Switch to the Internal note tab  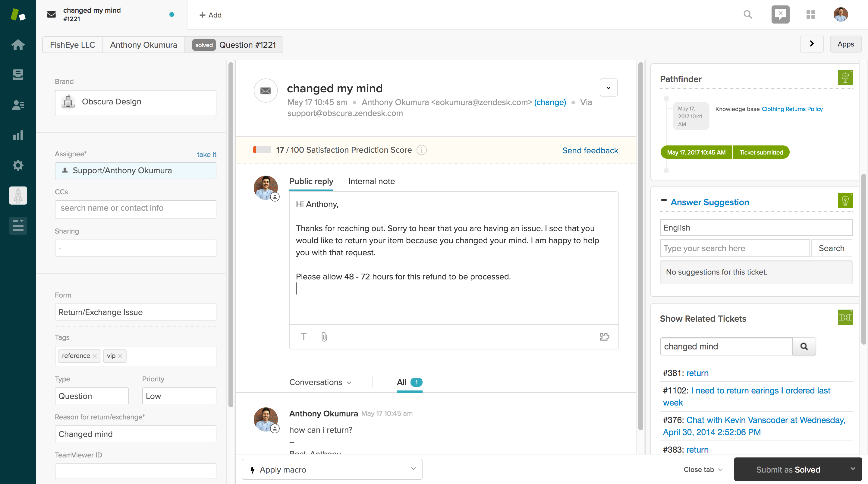click(x=371, y=181)
